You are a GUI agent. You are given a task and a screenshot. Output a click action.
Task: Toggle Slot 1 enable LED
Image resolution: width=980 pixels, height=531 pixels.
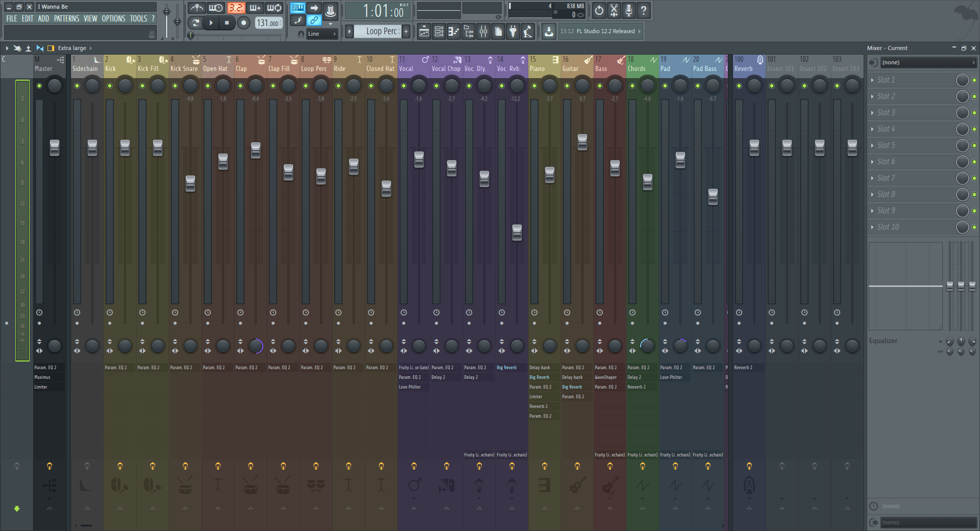click(x=974, y=80)
